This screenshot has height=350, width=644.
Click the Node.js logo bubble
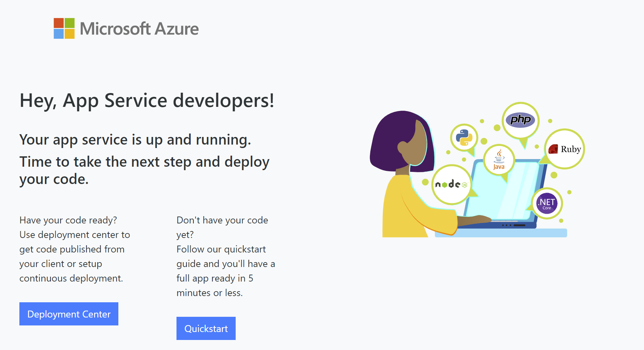click(x=452, y=184)
